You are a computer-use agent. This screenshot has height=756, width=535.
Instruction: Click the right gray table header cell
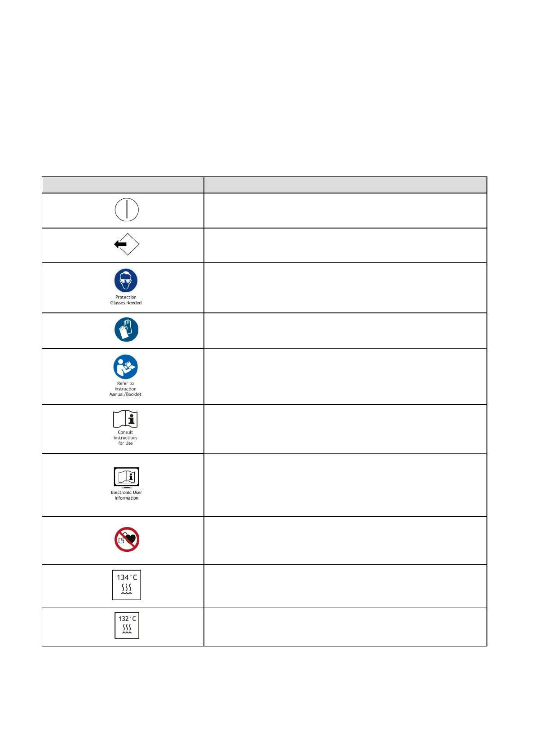[x=345, y=185]
